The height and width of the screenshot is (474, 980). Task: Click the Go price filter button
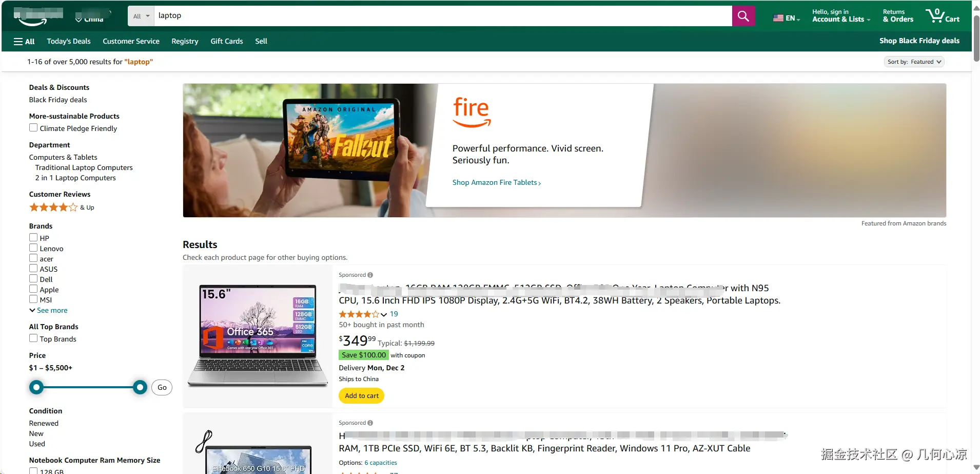pos(162,388)
